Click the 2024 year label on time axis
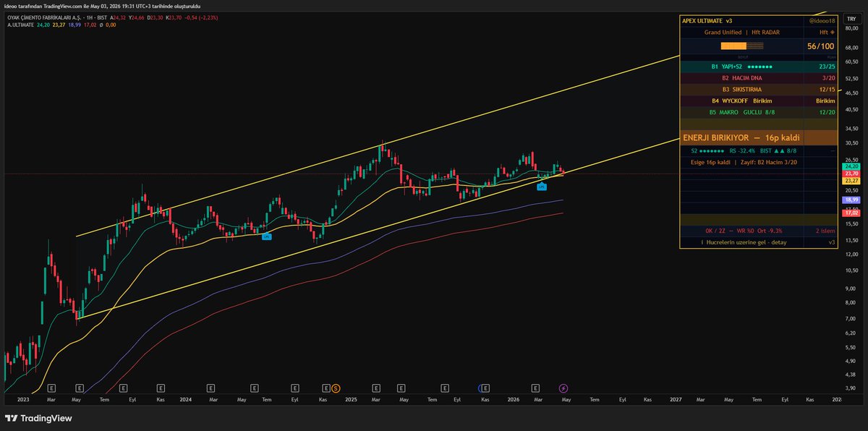868x431 pixels. [x=187, y=399]
